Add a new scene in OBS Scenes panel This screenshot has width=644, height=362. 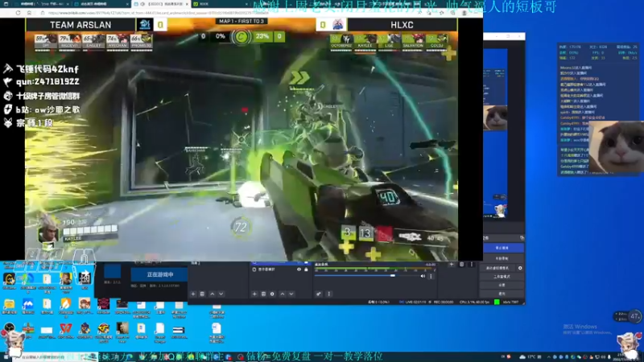point(193,294)
